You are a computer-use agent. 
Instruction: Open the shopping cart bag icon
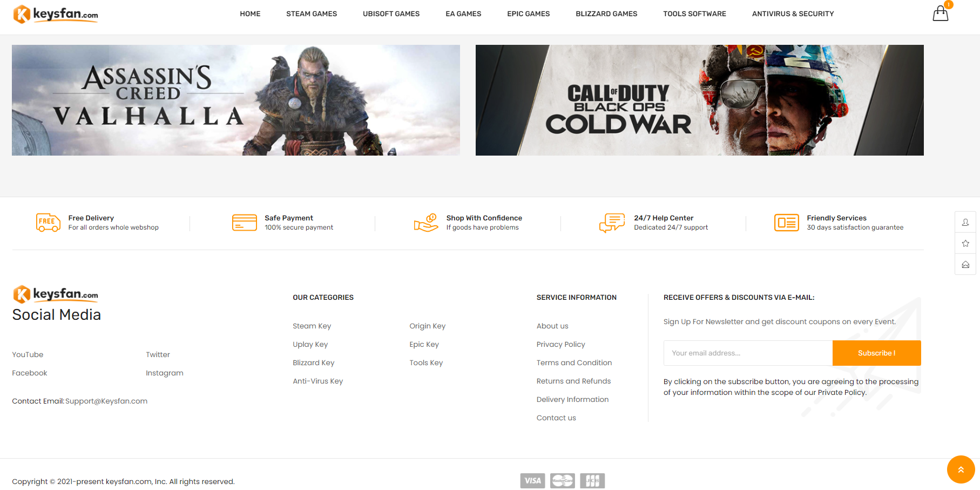click(940, 14)
